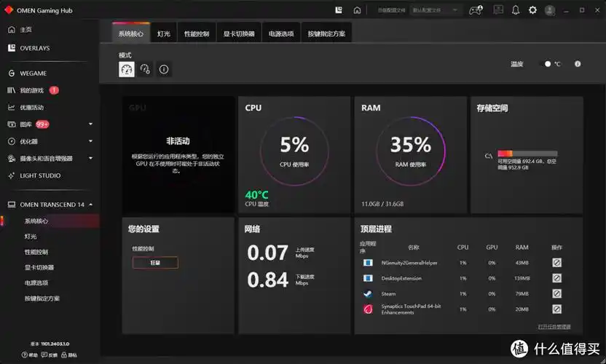
Task: Click the 0.84 download speed value
Action: 267,280
